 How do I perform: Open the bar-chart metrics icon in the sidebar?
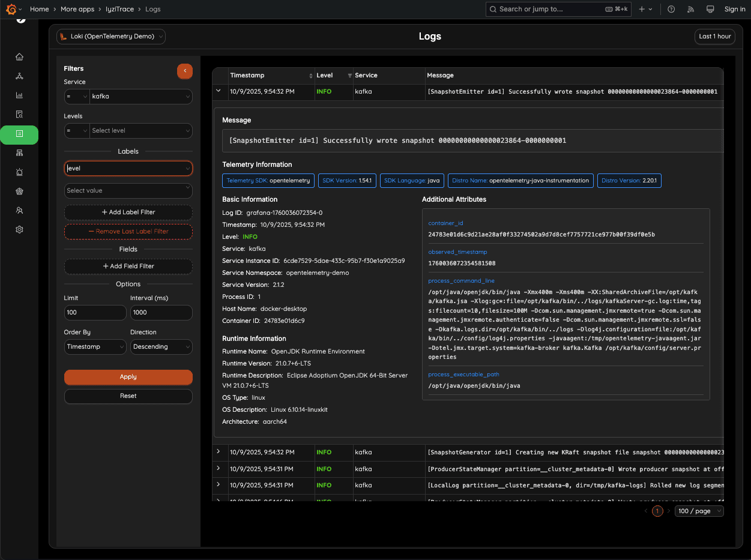19,95
